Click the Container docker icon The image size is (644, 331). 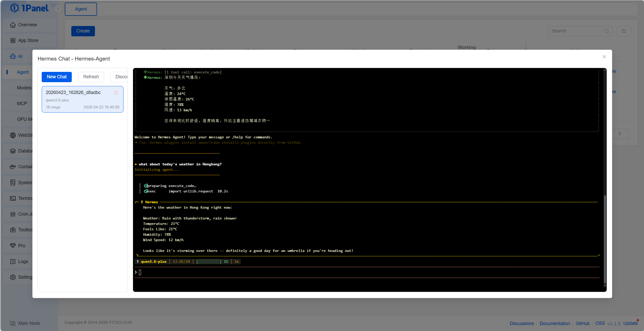point(13,167)
